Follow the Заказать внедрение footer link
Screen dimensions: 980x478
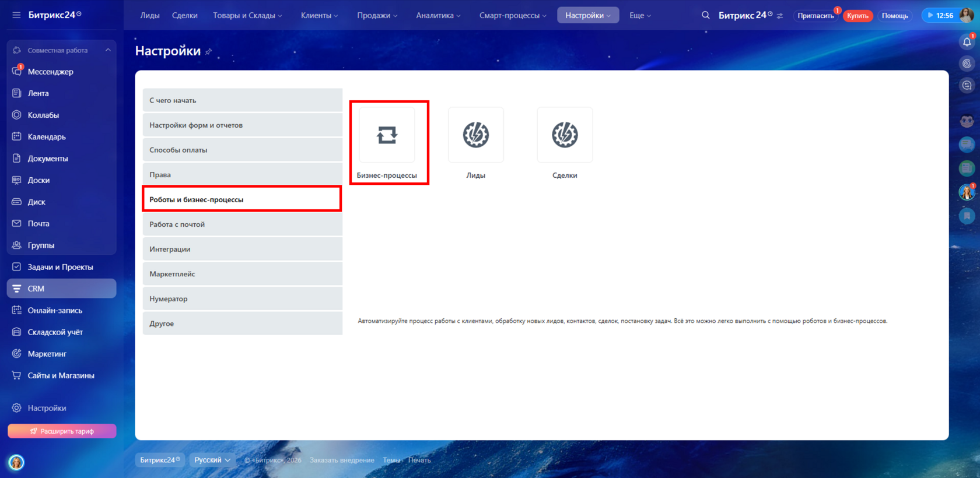click(x=342, y=461)
